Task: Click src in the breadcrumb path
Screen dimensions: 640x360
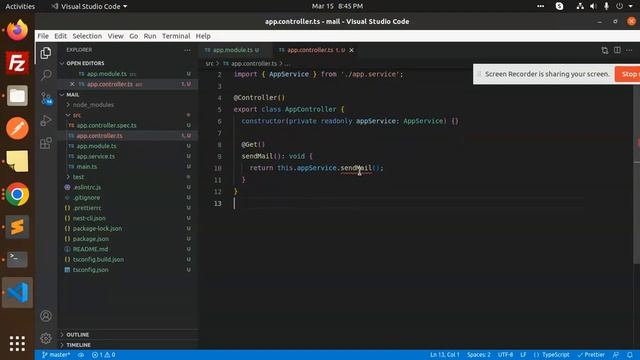Action: [209, 64]
